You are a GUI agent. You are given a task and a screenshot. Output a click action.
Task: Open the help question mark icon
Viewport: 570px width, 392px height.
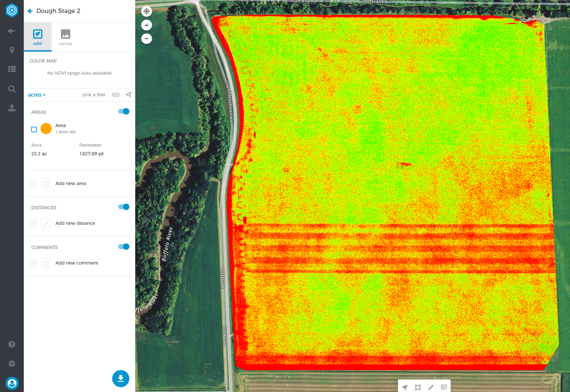12,344
